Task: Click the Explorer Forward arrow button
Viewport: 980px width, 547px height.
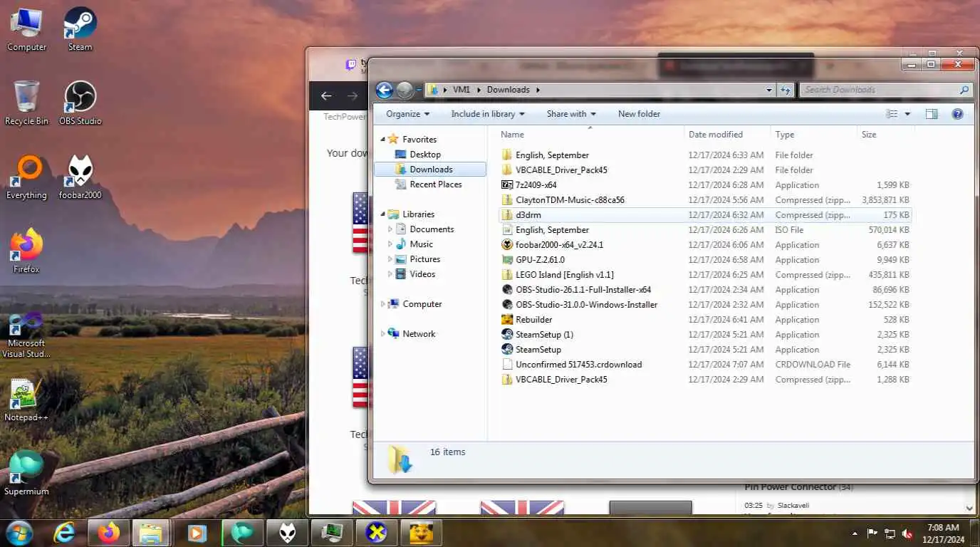Action: pos(405,90)
